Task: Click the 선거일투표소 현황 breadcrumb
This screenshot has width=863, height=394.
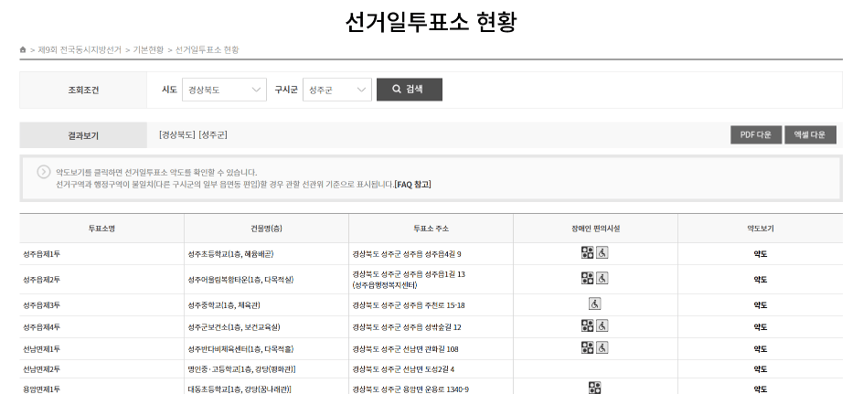Action: (x=207, y=50)
